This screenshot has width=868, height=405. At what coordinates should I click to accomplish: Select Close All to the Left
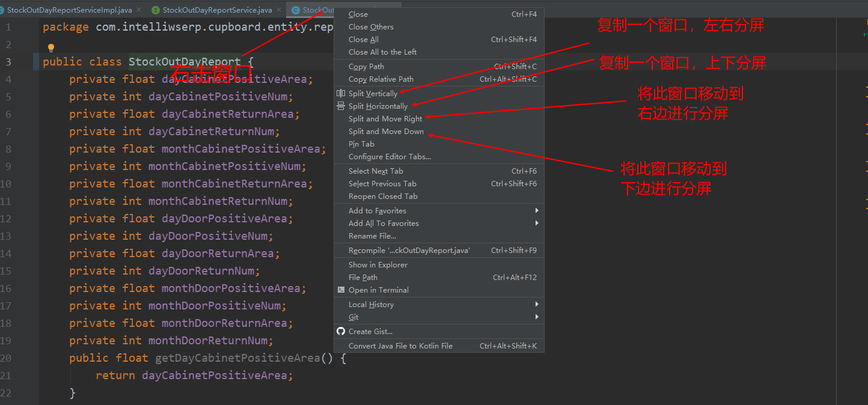[x=439, y=52]
